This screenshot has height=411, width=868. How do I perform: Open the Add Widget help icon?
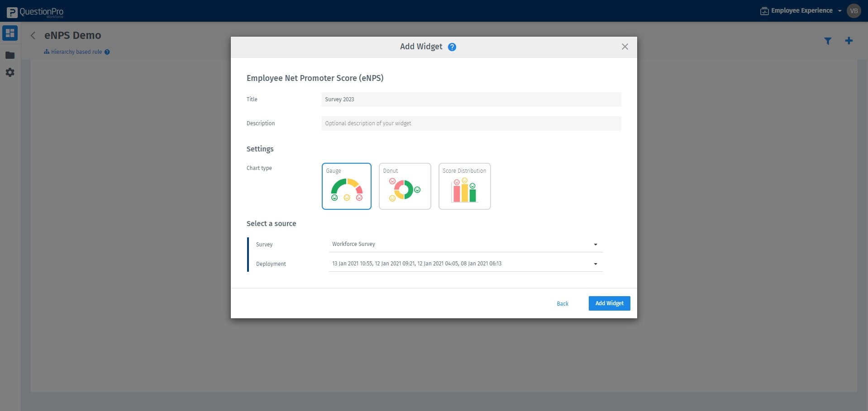click(452, 47)
